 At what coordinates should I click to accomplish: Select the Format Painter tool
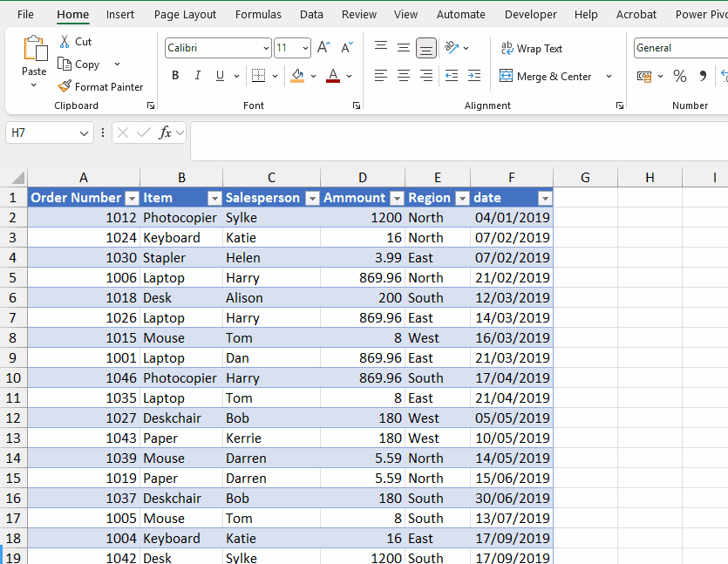coord(100,86)
